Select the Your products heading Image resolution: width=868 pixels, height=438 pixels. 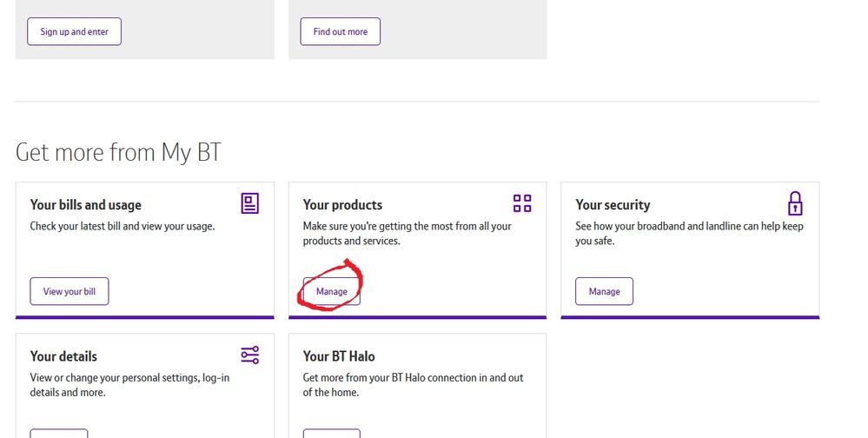tap(342, 205)
